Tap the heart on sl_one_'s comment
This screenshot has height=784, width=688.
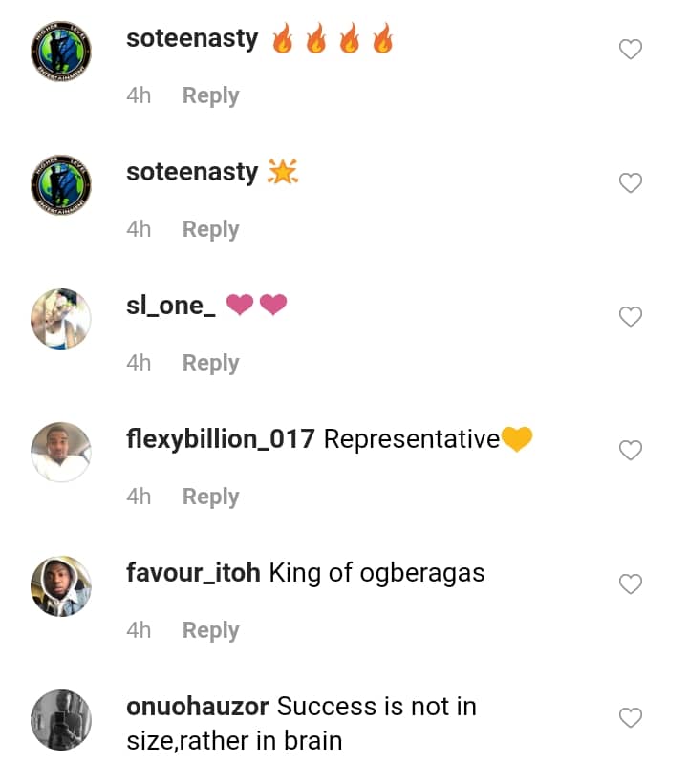631,317
